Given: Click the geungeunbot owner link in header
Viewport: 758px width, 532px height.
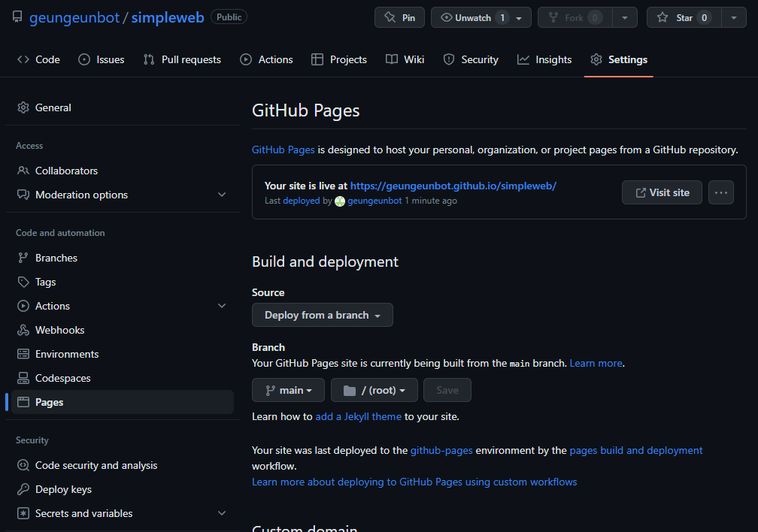Looking at the screenshot, I should point(74,17).
